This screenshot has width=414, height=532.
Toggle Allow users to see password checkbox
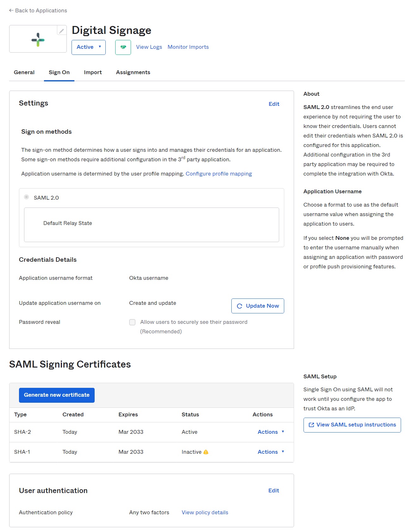click(132, 322)
